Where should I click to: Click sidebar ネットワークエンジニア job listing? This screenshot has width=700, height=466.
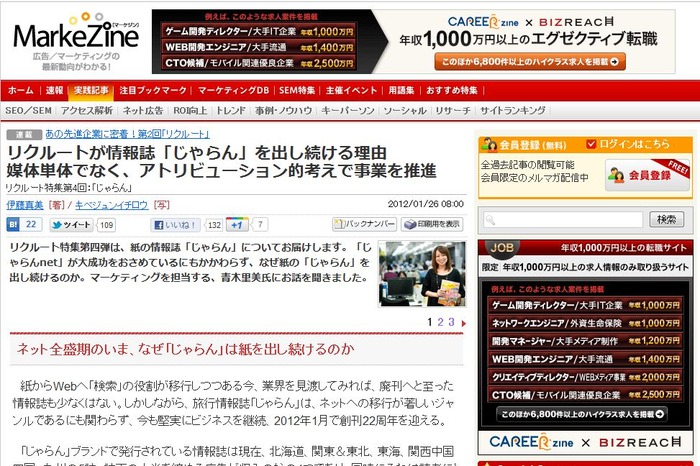tap(585, 323)
